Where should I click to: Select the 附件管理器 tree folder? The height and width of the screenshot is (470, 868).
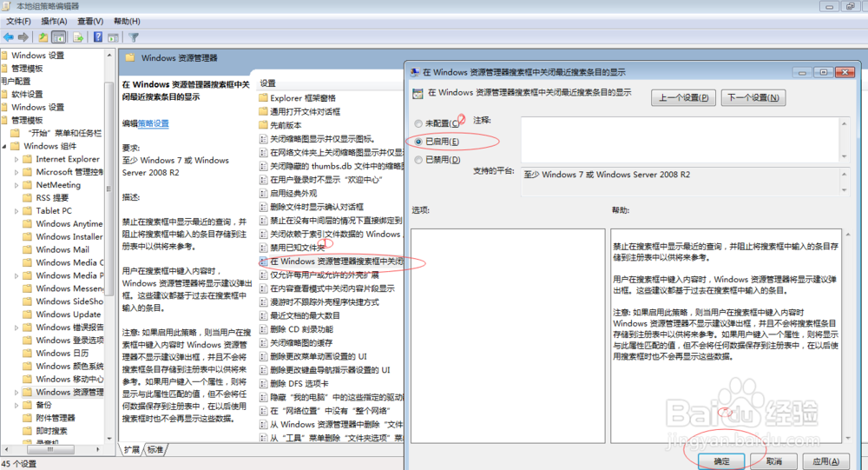tap(56, 418)
